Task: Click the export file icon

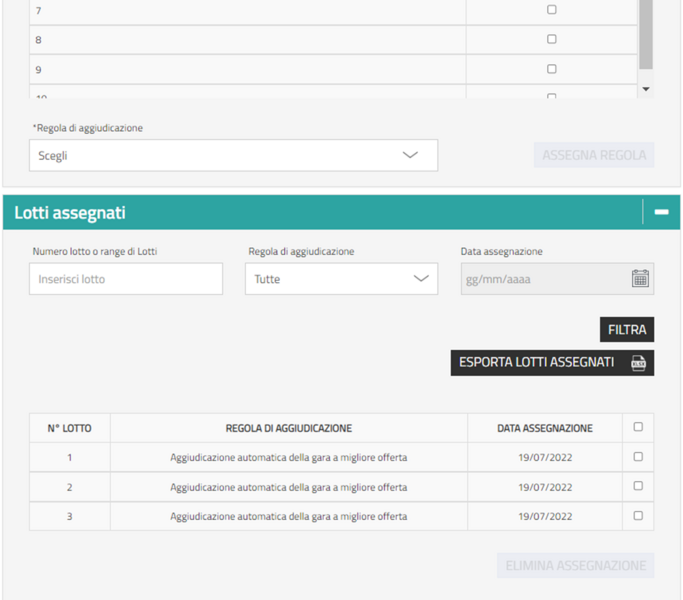Action: (x=638, y=363)
